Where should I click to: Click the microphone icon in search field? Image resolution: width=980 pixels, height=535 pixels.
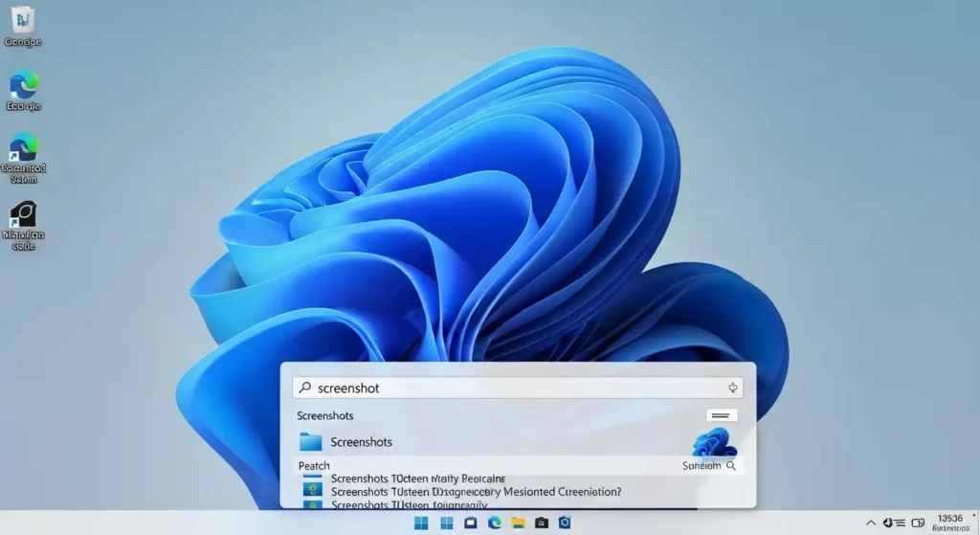tap(732, 389)
